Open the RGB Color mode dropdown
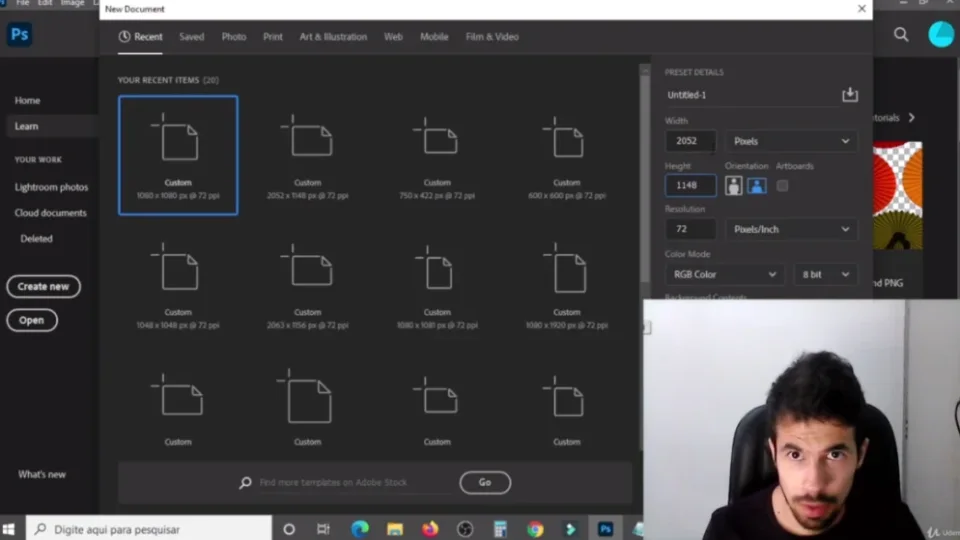The height and width of the screenshot is (540, 960). point(724,274)
